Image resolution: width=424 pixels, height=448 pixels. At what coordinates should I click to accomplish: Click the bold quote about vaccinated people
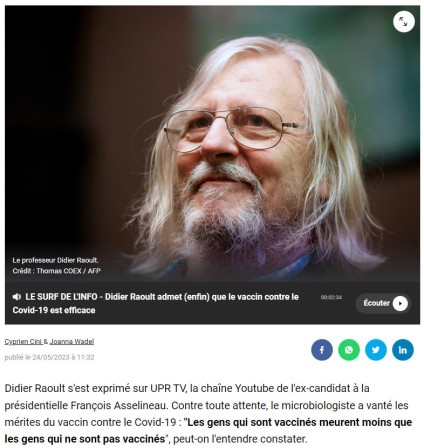208,430
